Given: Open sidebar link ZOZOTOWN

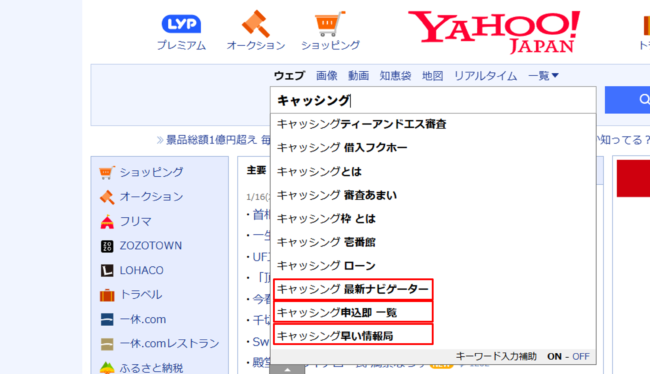Looking at the screenshot, I should [151, 246].
